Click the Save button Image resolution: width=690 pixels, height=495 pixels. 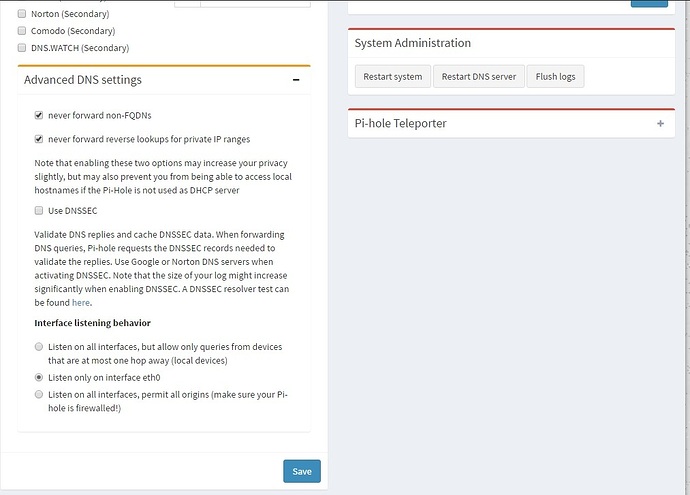[x=301, y=471]
